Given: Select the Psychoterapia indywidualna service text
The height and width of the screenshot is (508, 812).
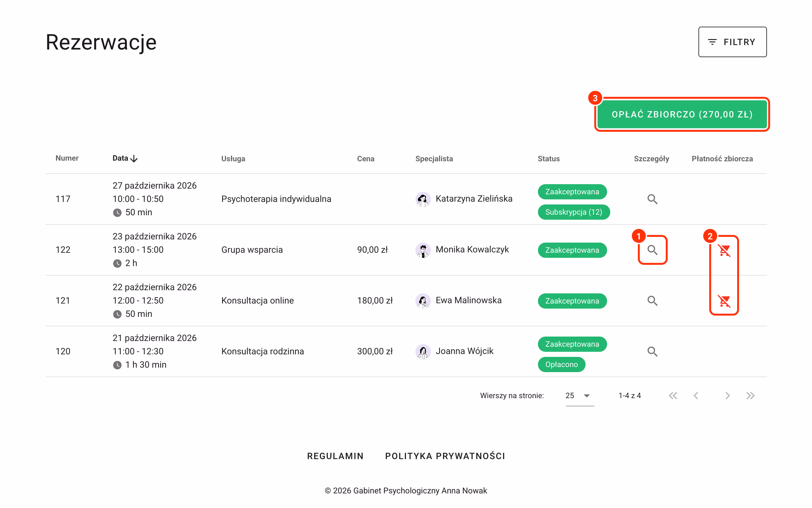Looking at the screenshot, I should point(276,199).
